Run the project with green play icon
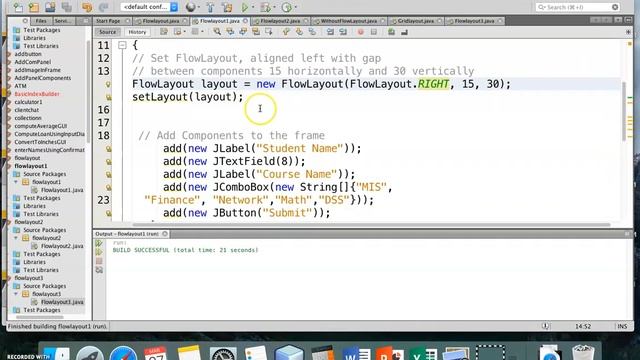Screen dimensions: 640x360 pyautogui.click(x=244, y=7)
